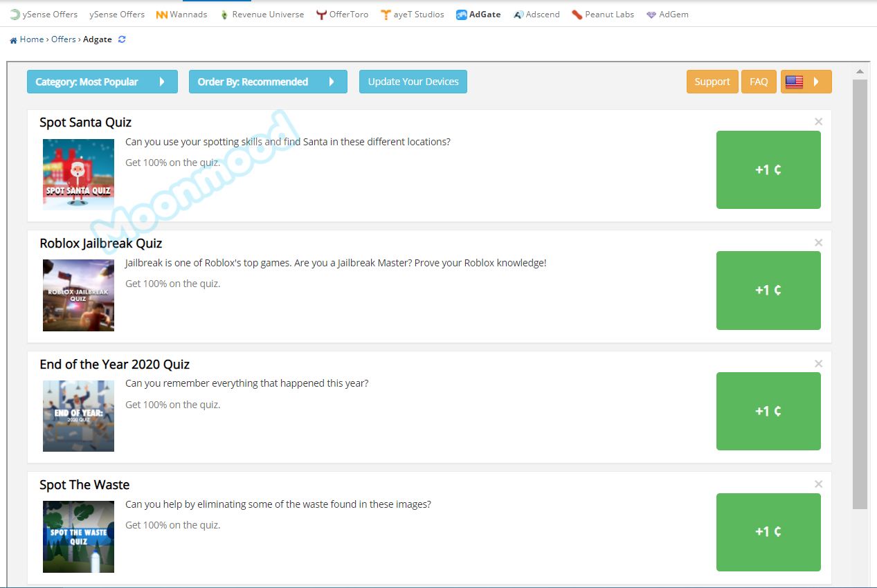Click the Spot The Waste title
Image resolution: width=877 pixels, height=588 pixels.
pyautogui.click(x=84, y=485)
